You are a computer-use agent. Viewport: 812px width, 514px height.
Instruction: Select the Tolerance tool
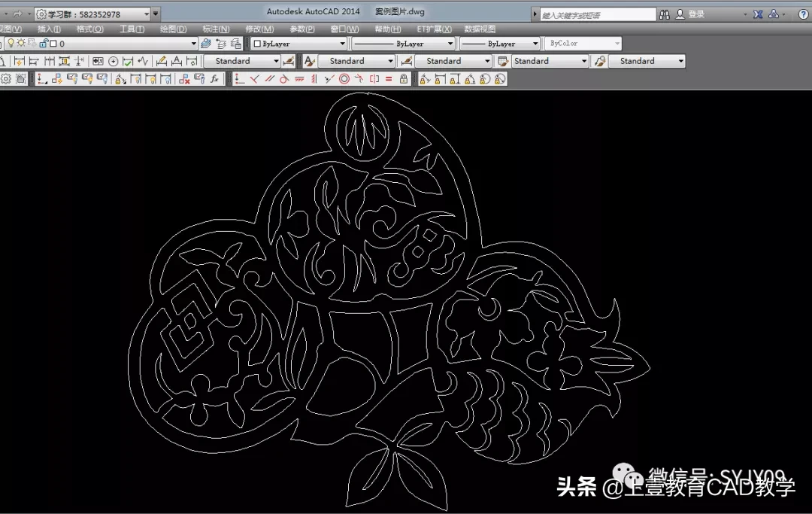pyautogui.click(x=98, y=61)
